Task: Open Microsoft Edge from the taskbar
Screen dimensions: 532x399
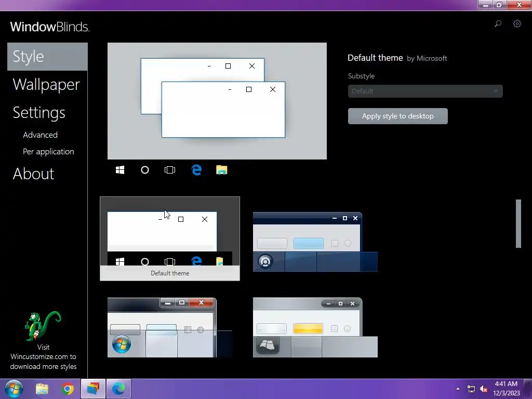Action: 118,389
